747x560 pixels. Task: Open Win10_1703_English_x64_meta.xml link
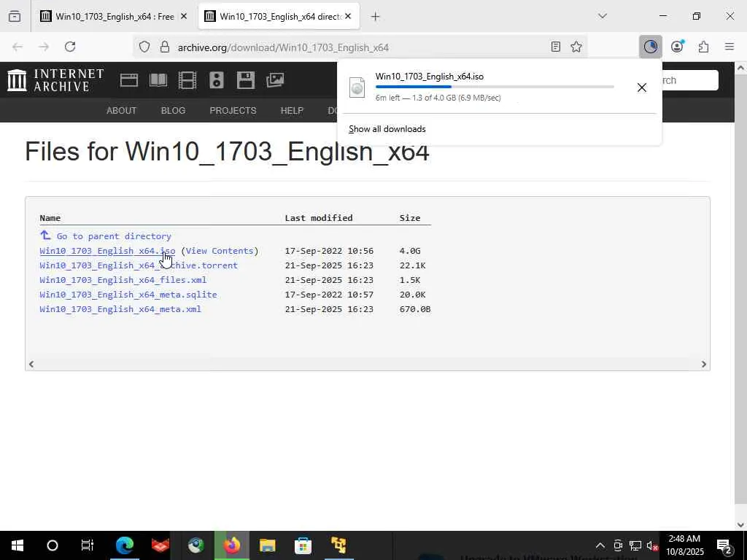(x=120, y=309)
